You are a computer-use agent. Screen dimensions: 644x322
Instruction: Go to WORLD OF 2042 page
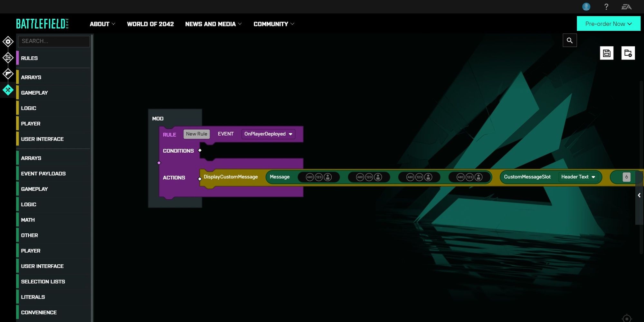tap(150, 24)
